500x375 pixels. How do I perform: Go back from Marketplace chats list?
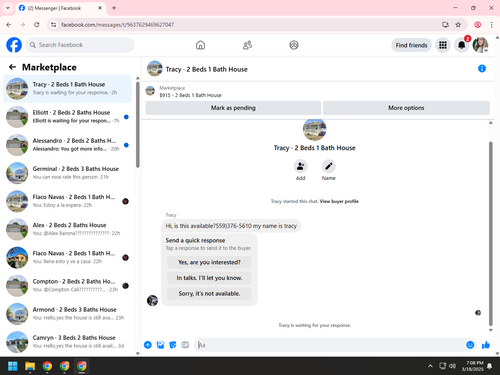pos(12,67)
